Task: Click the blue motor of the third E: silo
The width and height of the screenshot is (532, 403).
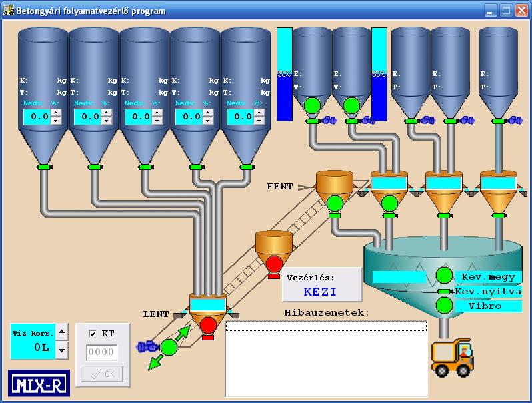Action: (x=427, y=120)
